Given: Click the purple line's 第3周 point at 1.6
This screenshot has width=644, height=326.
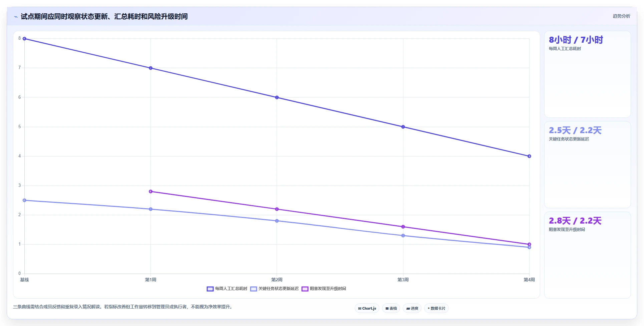Looking at the screenshot, I should click(403, 227).
